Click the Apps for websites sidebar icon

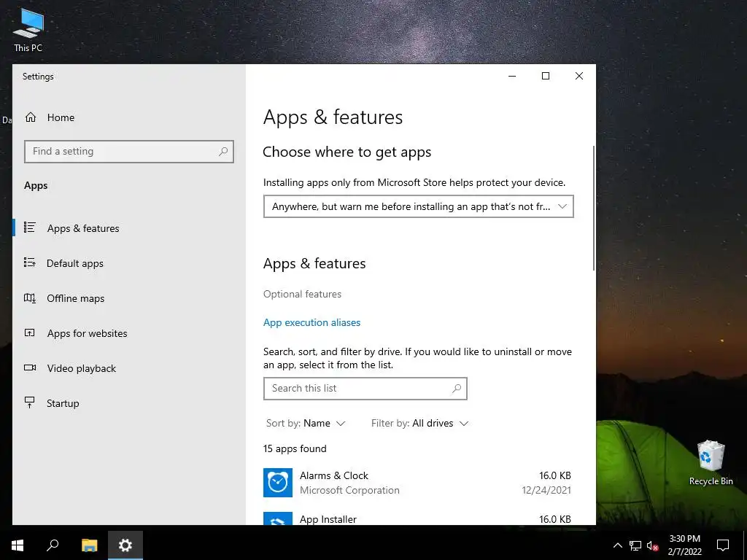pos(29,332)
